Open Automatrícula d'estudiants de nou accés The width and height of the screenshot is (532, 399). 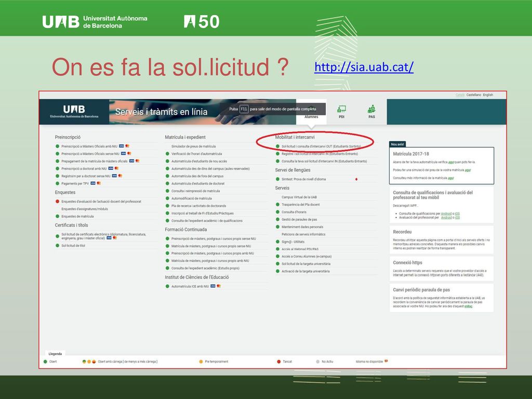(x=199, y=161)
